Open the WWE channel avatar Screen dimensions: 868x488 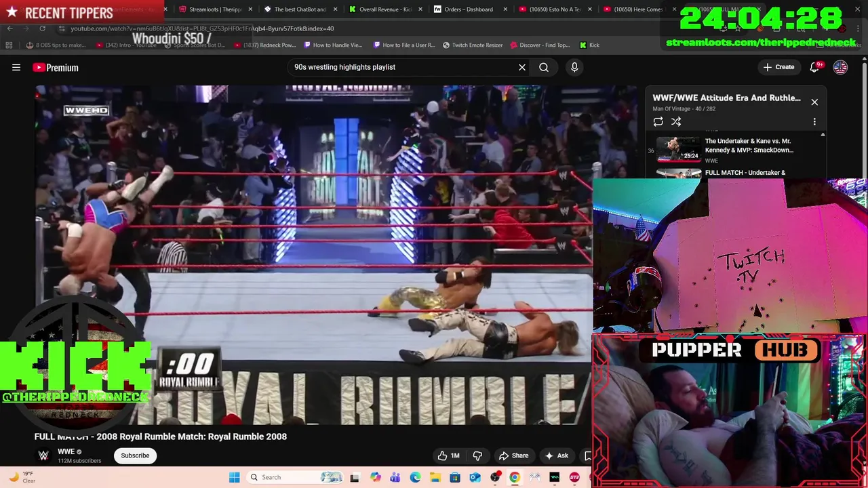[x=43, y=455]
